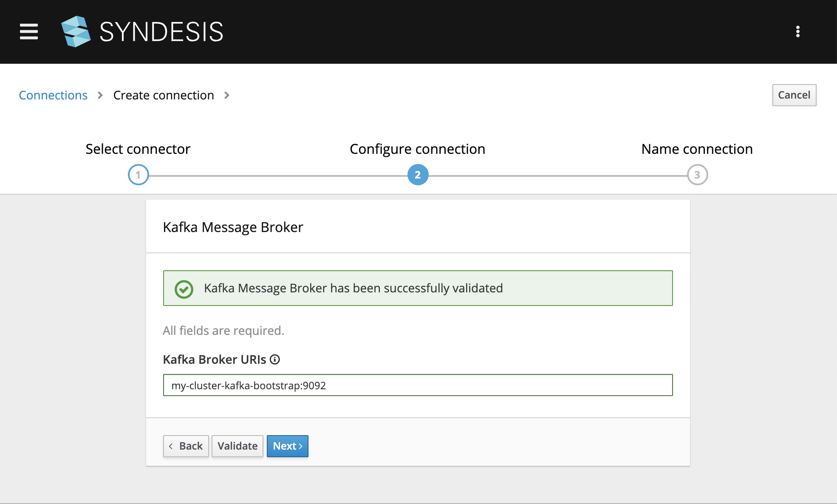Select wizard step 2 circle
Image resolution: width=837 pixels, height=504 pixels.
pyautogui.click(x=418, y=175)
